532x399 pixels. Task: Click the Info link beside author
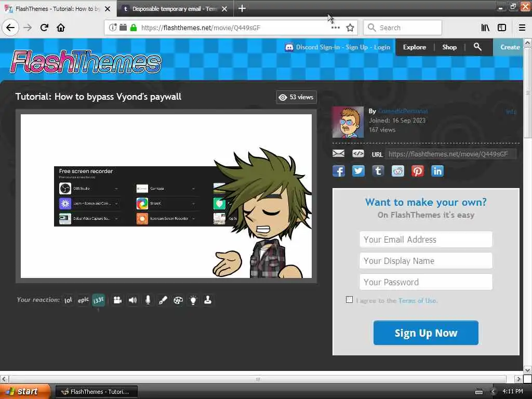tap(511, 112)
